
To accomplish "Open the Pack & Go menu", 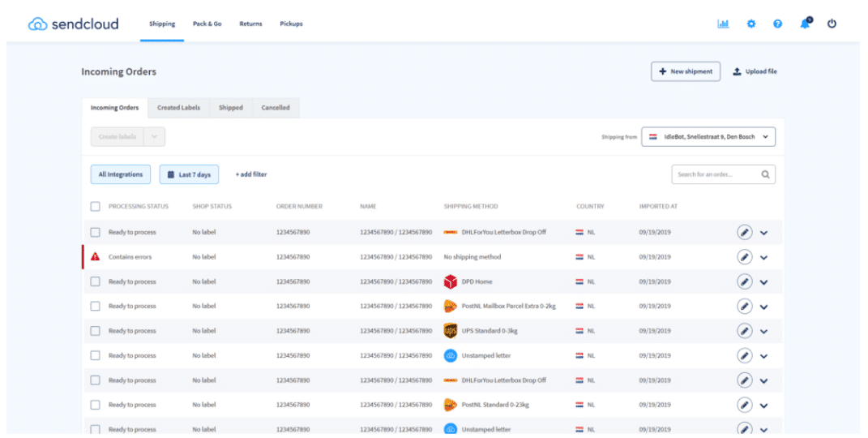I will pos(207,24).
